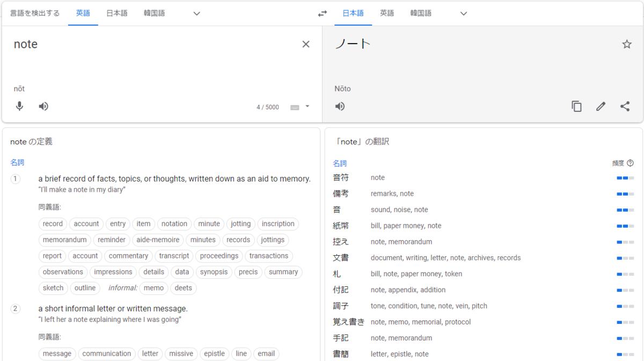Viewport: 644px width, 361px height.
Task: Suggest an edit with the pencil icon
Action: coord(601,106)
